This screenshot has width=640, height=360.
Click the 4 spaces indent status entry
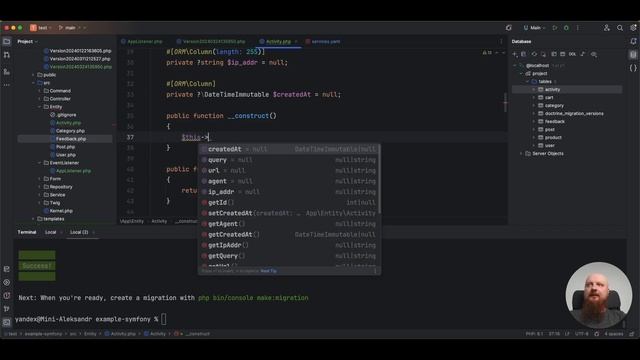[x=613, y=334]
